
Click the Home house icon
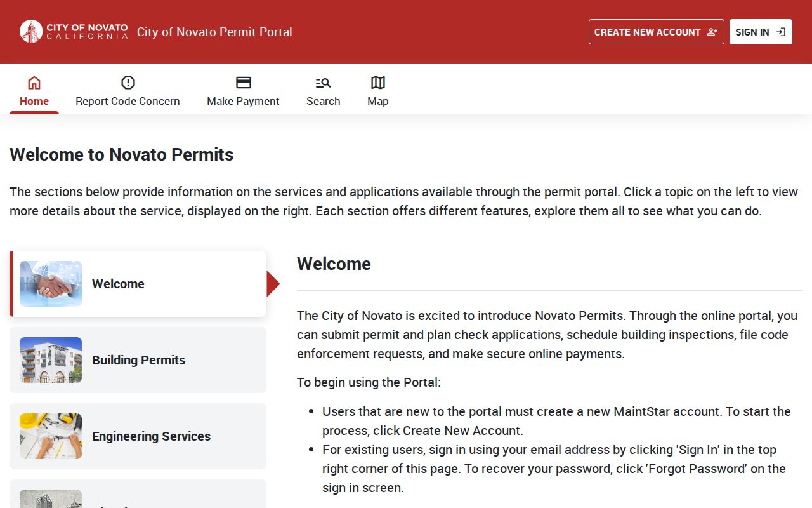(x=34, y=83)
